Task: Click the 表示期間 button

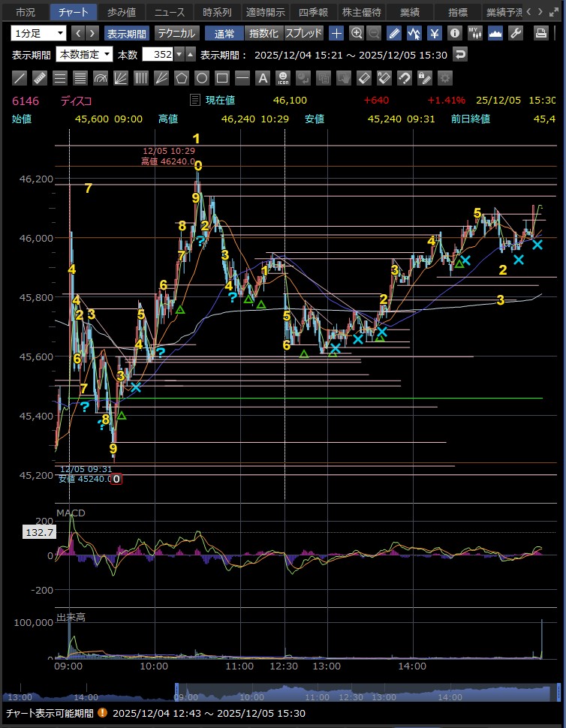Action: pyautogui.click(x=126, y=33)
